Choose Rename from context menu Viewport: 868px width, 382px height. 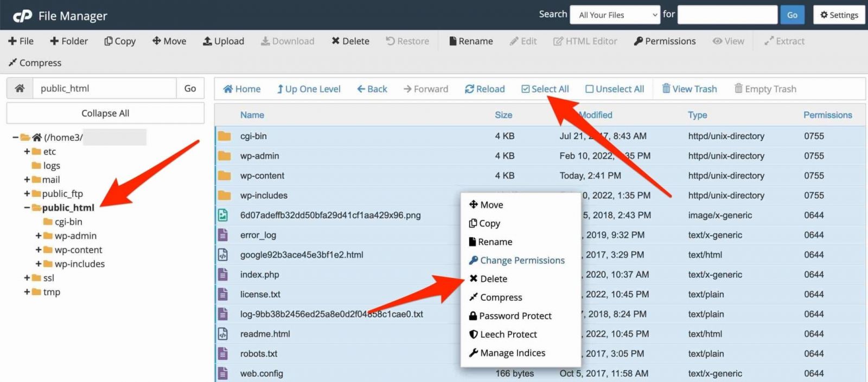(490, 242)
